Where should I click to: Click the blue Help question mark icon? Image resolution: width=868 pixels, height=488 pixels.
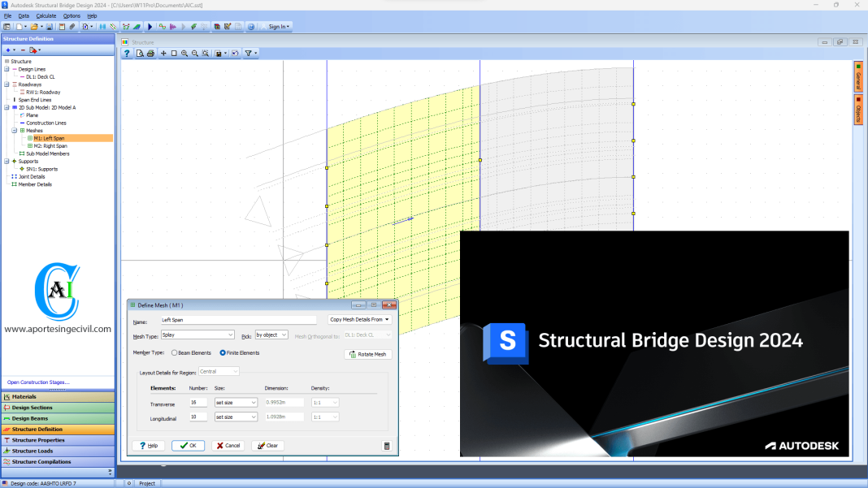tap(127, 54)
